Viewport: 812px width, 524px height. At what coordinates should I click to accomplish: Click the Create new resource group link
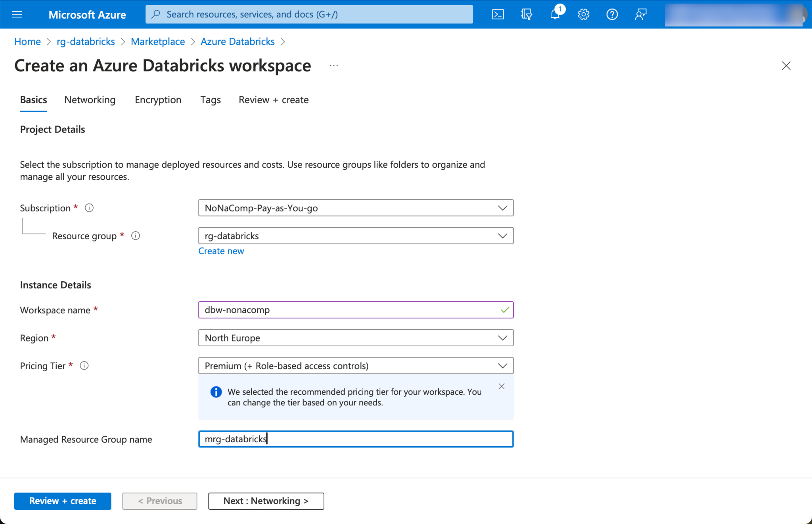221,251
